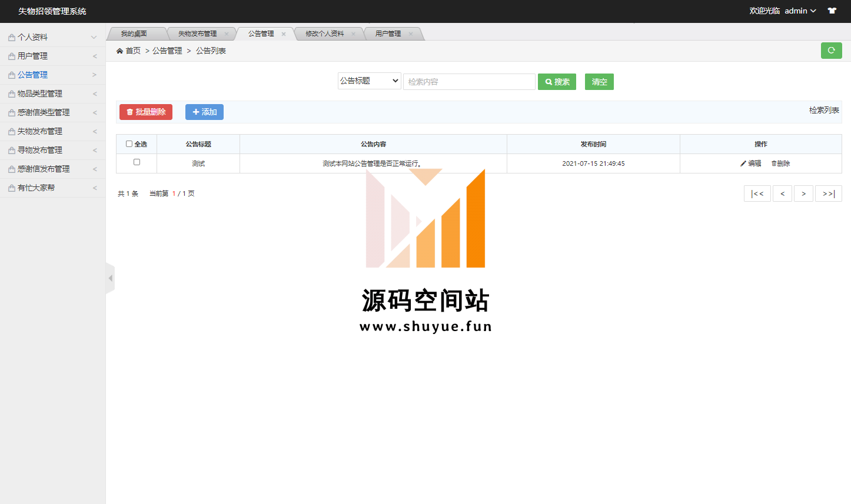This screenshot has width=851, height=504.
Task: Click the 共 1 条 record count text
Action: point(128,193)
